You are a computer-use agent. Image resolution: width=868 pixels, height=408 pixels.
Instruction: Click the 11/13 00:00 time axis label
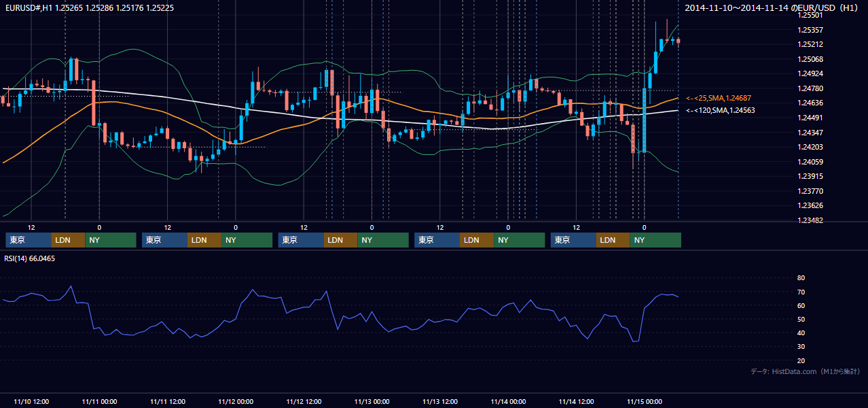[372, 401]
